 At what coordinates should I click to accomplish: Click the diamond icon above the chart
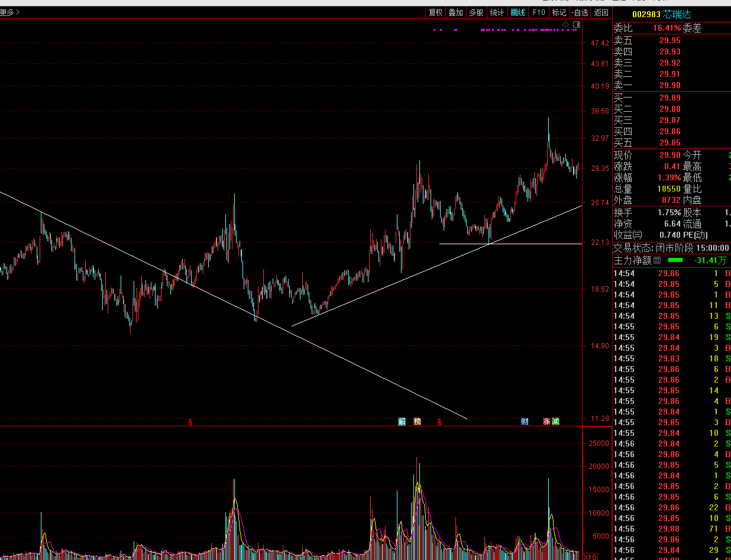[x=565, y=24]
